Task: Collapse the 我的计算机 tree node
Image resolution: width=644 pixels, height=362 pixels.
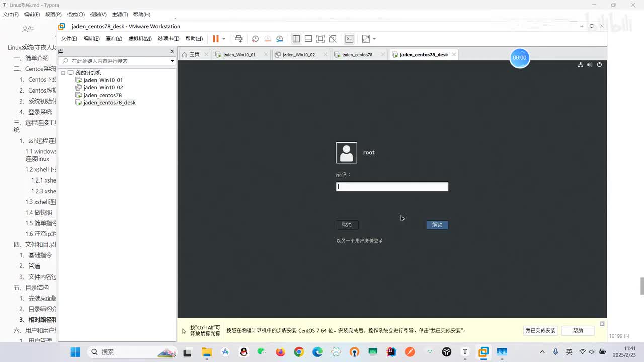Action: [63, 73]
